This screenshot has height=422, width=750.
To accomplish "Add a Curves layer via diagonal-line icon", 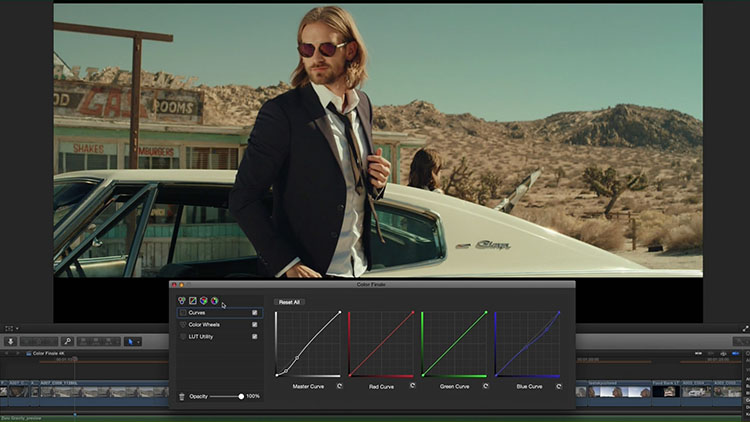I will [193, 300].
